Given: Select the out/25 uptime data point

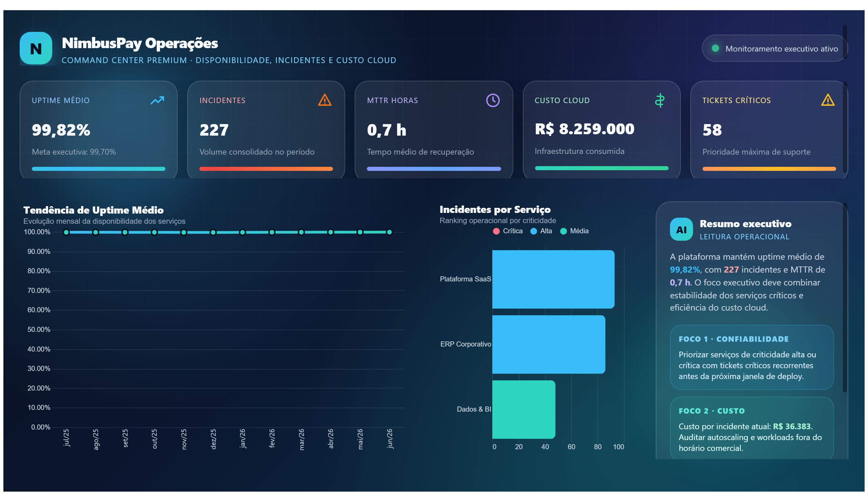Looking at the screenshot, I should pyautogui.click(x=154, y=233).
